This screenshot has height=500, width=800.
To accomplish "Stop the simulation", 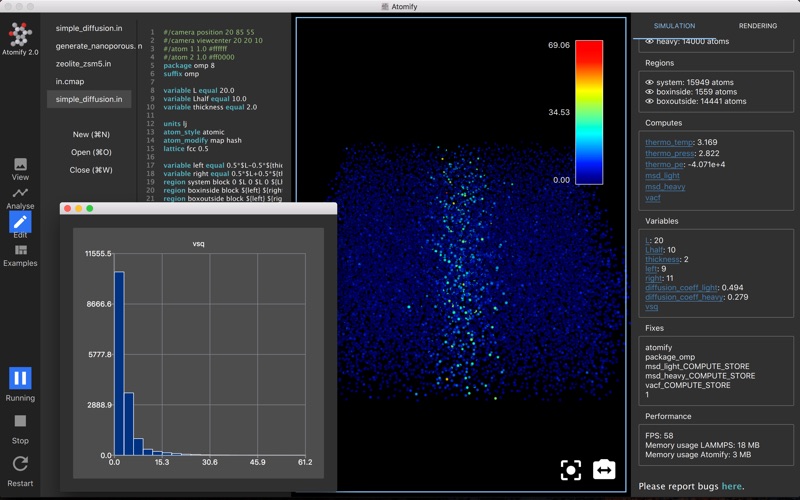I will click(20, 421).
